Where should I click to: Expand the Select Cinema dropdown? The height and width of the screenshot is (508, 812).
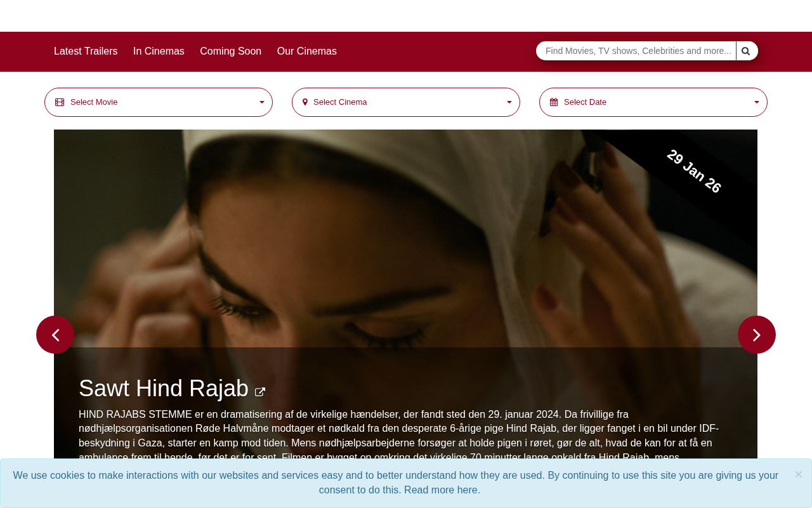406,102
